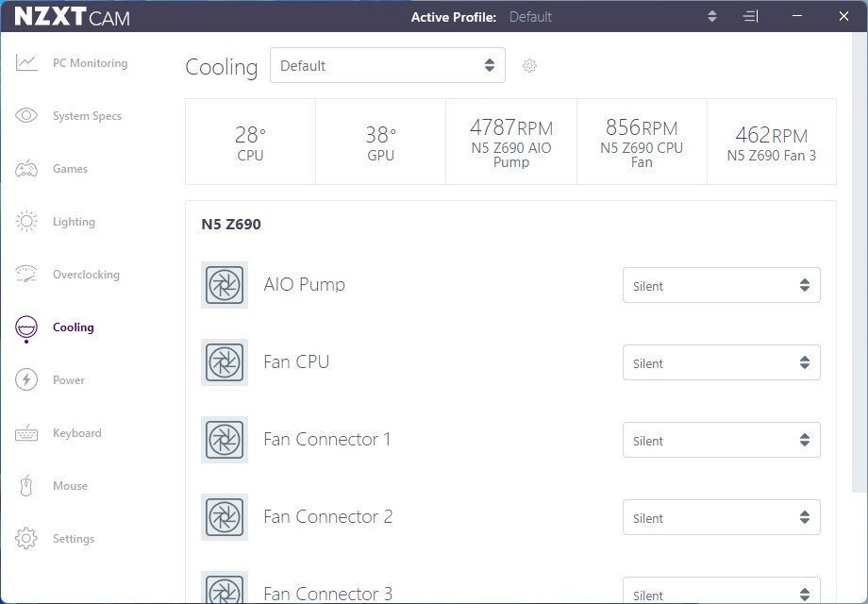Click the NZXT CAM logo

(72, 17)
